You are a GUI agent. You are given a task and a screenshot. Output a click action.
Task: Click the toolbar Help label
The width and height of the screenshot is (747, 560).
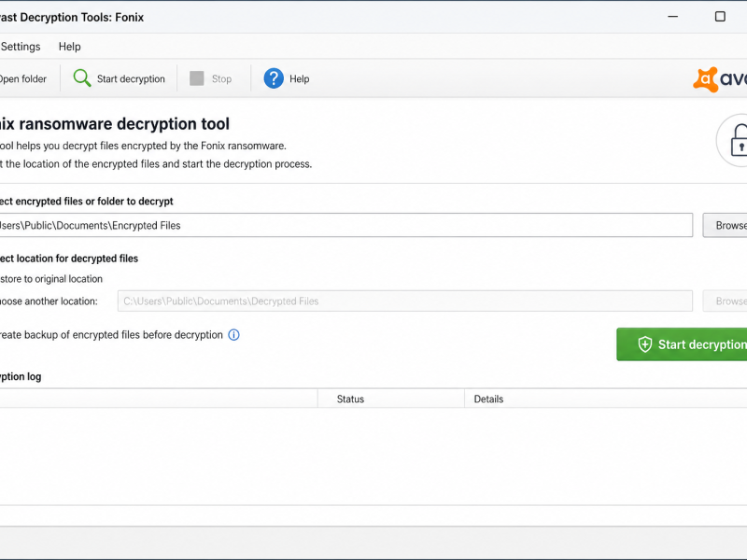299,79
